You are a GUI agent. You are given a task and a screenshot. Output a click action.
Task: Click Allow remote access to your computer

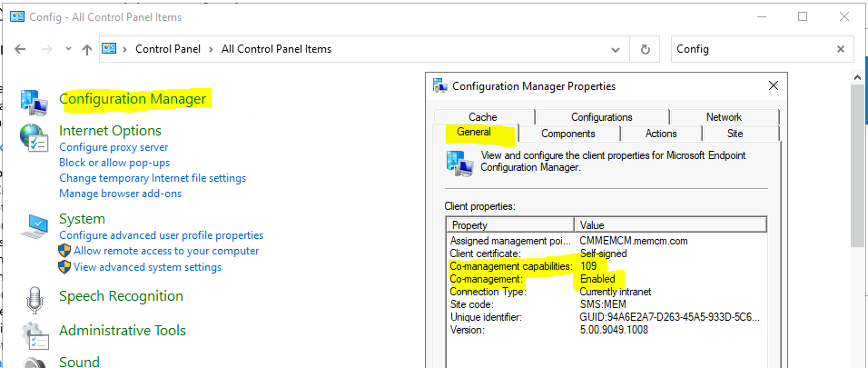click(x=166, y=251)
